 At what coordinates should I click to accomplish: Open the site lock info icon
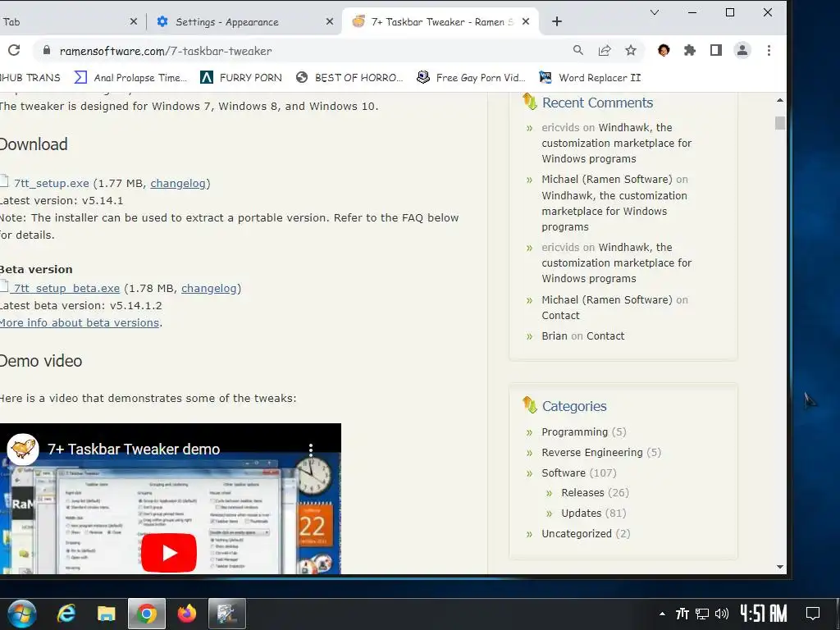(47, 50)
